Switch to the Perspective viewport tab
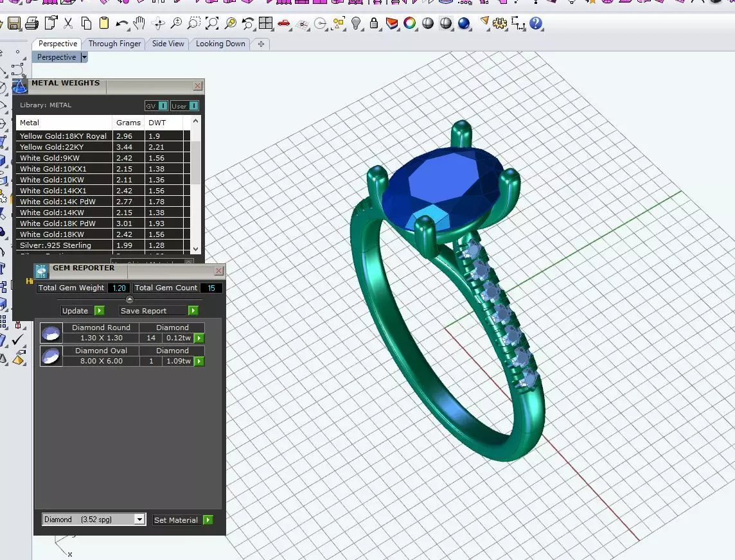Viewport: 735px width, 560px height. [58, 44]
